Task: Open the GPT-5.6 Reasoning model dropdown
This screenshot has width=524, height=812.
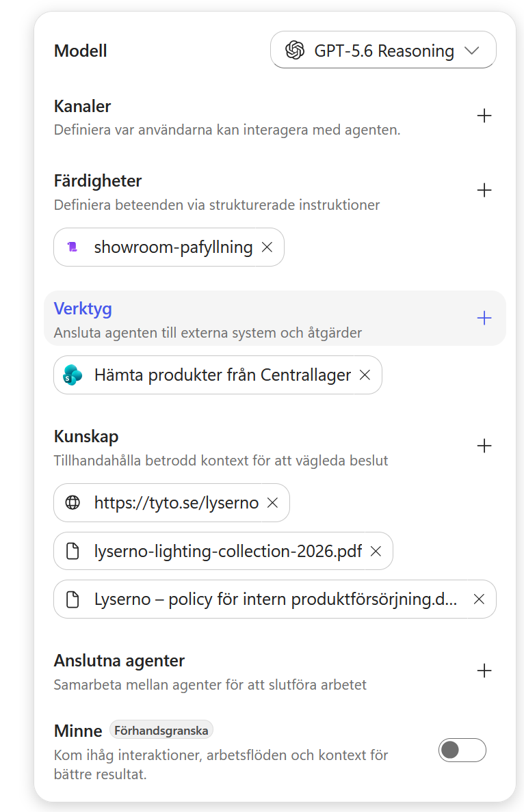Action: click(383, 50)
